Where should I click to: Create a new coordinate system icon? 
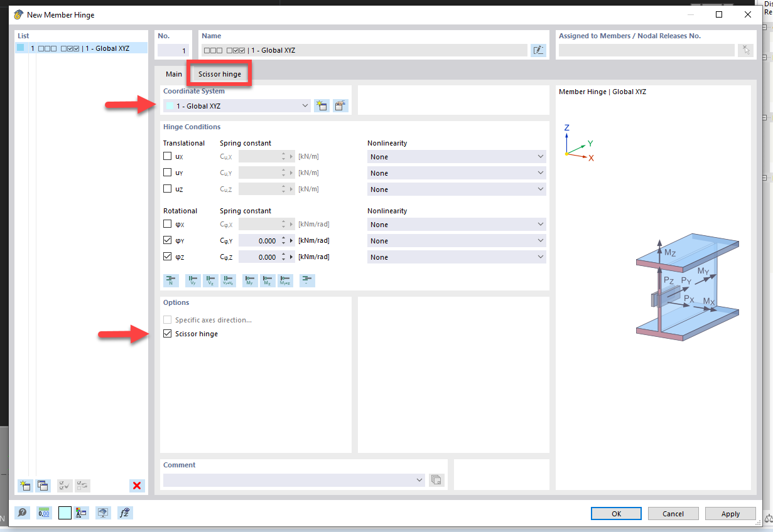click(x=322, y=105)
